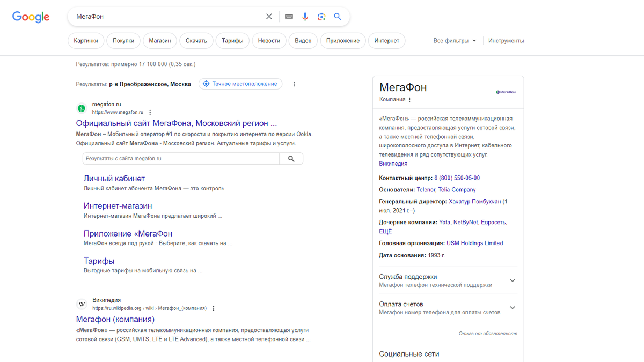Click the Социальные сети heading
The height and width of the screenshot is (362, 644).
pos(409,354)
